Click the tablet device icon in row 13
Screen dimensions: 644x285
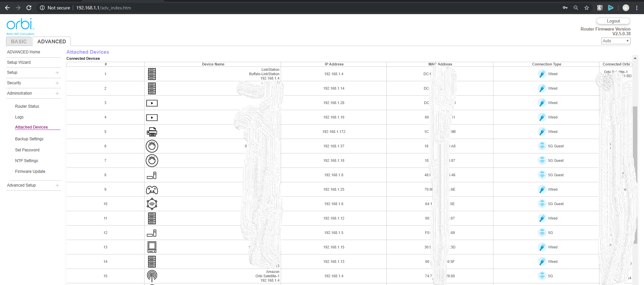152,247
